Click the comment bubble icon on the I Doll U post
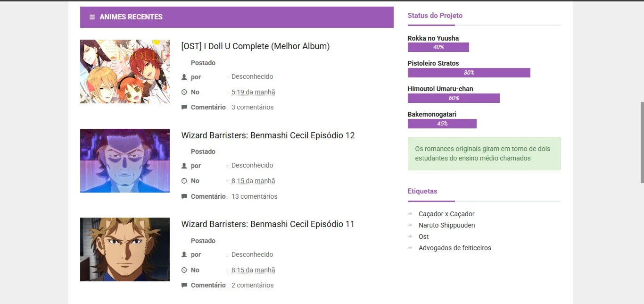This screenshot has width=644, height=304. [184, 107]
